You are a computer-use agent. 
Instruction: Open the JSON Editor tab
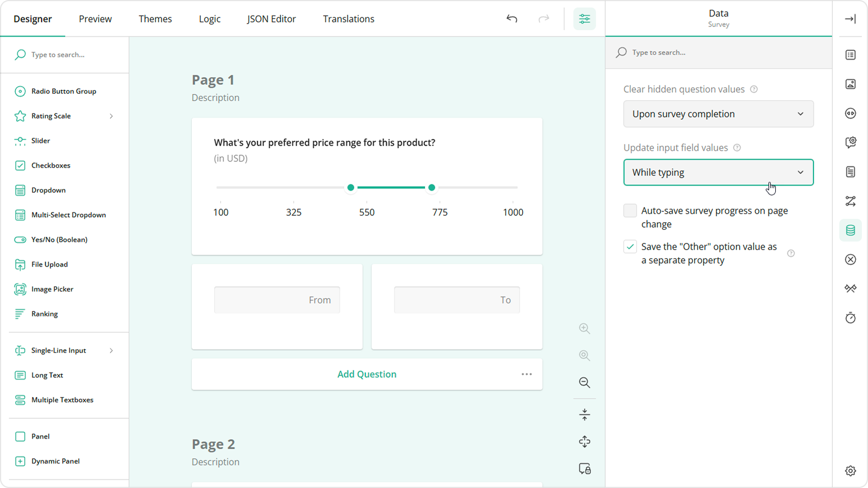(271, 19)
